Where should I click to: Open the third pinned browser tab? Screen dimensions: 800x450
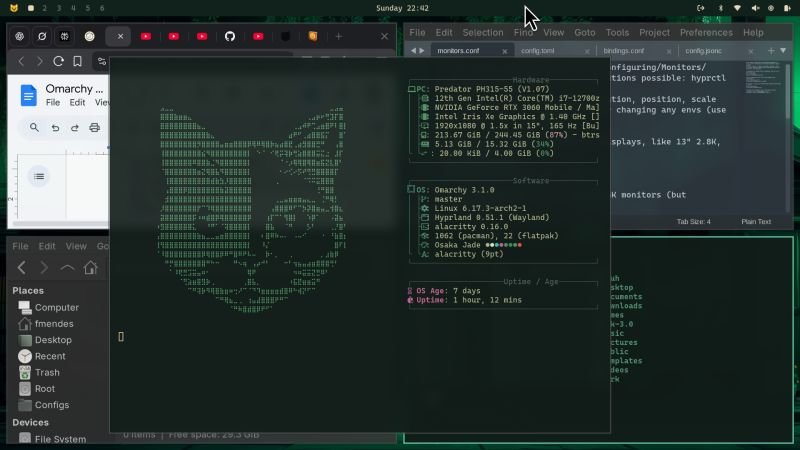[65, 36]
